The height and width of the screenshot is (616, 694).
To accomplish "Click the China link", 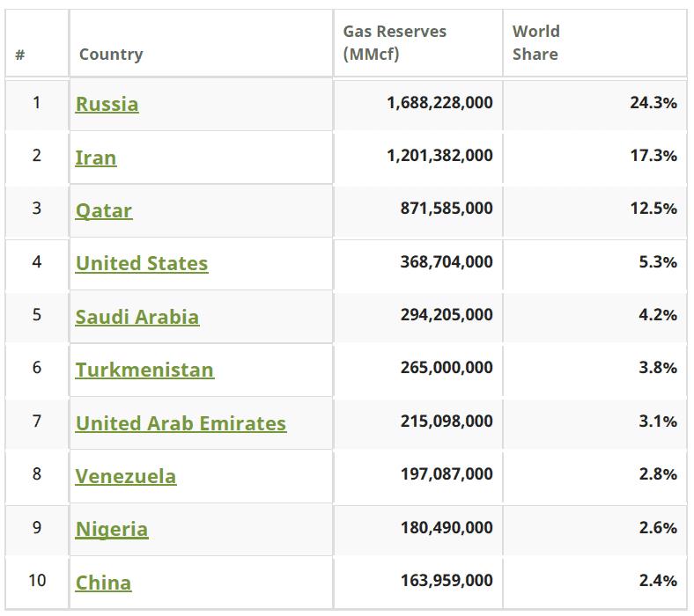I will click(x=103, y=583).
